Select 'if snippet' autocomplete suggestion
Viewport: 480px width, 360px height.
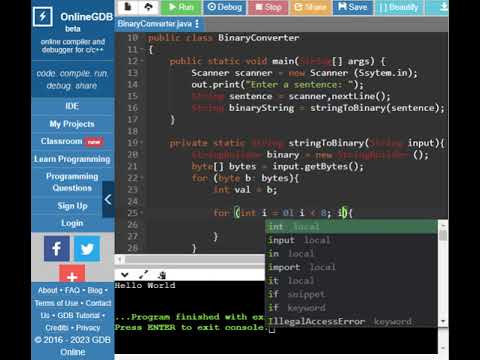click(351, 294)
